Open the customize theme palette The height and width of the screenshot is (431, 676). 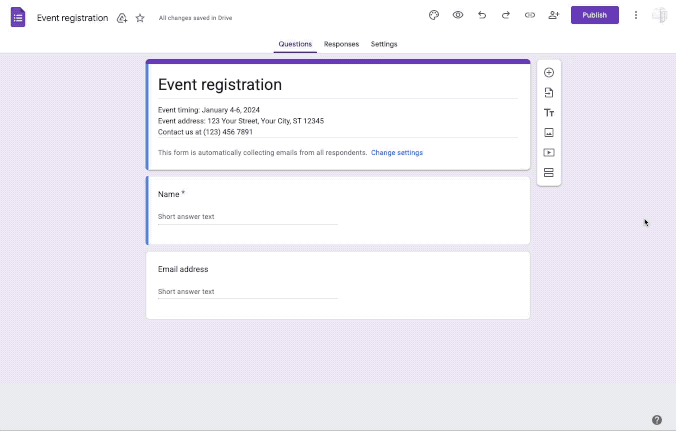click(434, 15)
